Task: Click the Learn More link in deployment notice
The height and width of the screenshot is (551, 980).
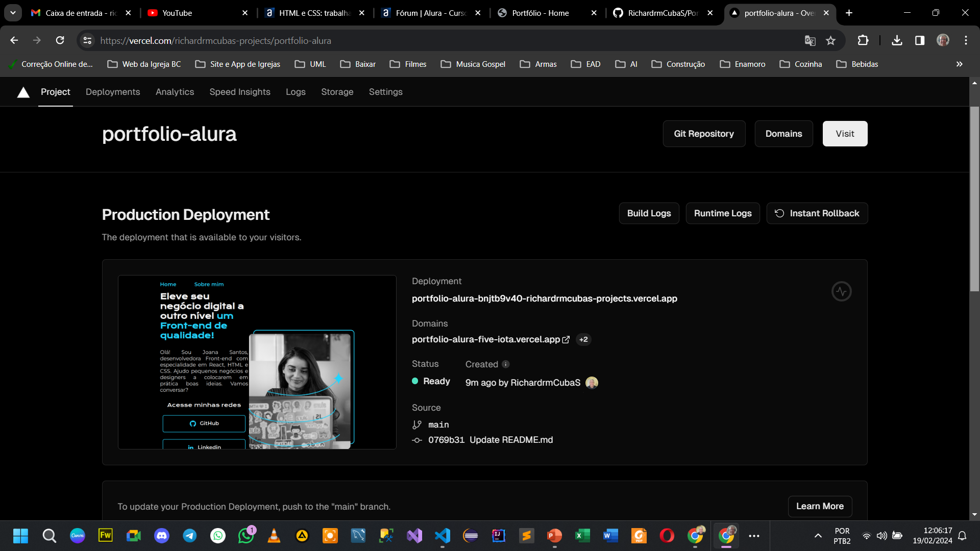Action: 820,506
